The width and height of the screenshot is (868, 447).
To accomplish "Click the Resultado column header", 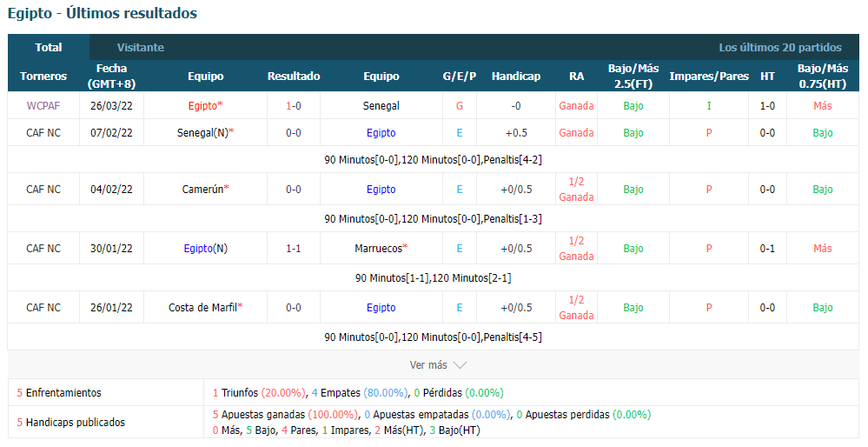I will (x=294, y=76).
